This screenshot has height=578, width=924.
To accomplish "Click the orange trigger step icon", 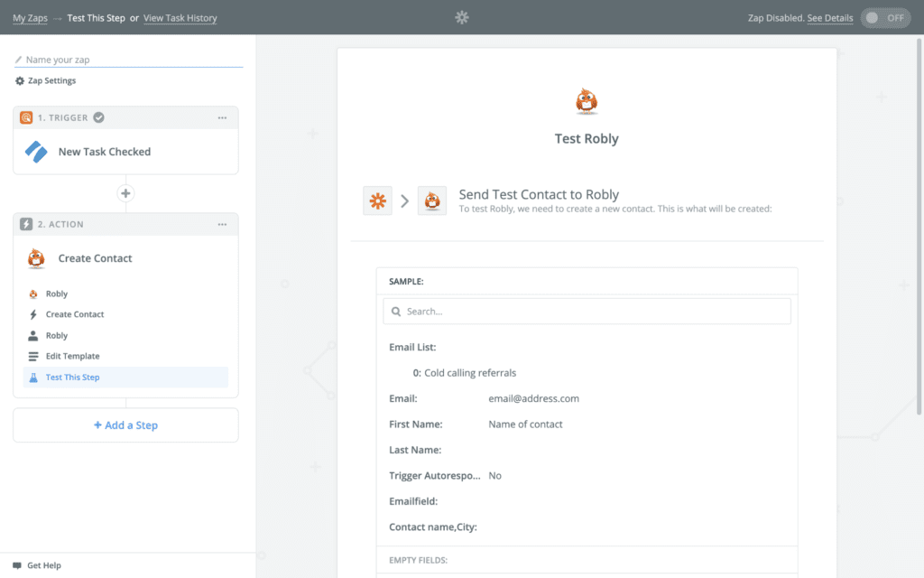I will click(26, 117).
